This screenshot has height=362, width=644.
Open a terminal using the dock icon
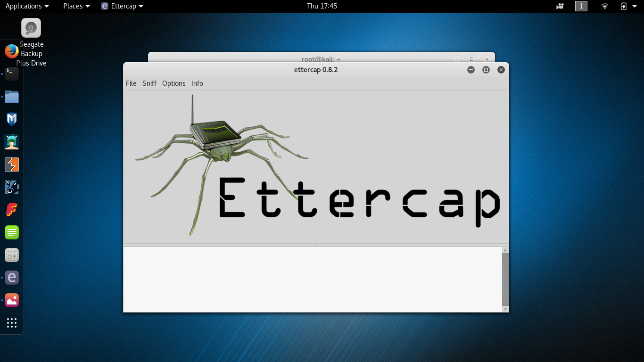(x=12, y=74)
